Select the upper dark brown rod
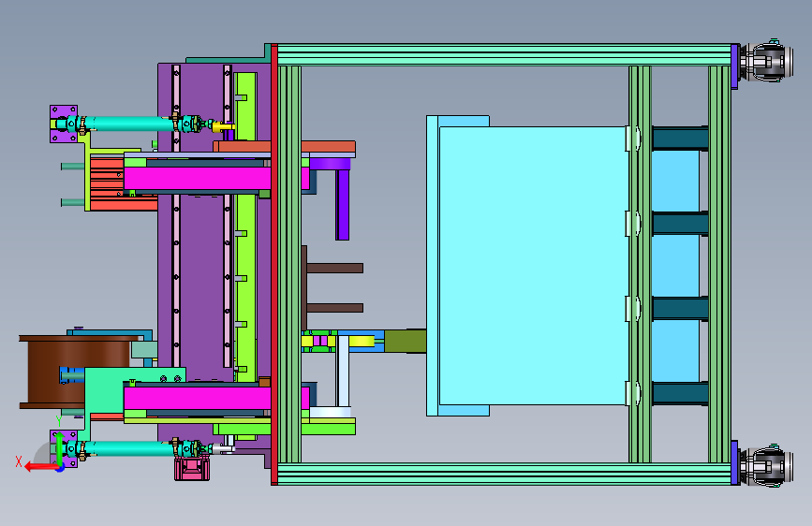The image size is (812, 526). pyautogui.click(x=334, y=269)
